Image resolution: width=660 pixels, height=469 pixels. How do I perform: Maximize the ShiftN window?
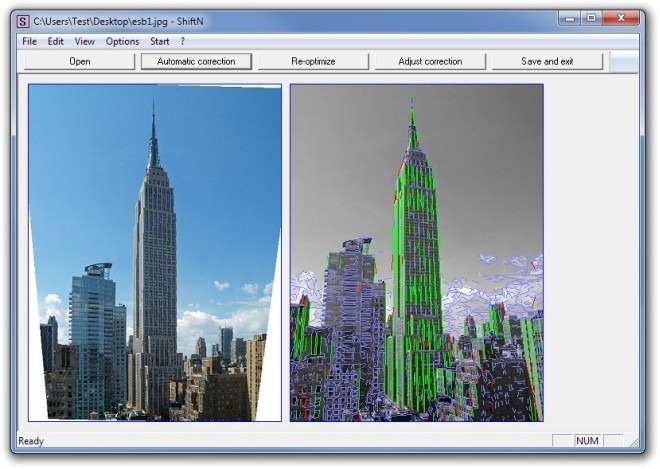tap(591, 18)
